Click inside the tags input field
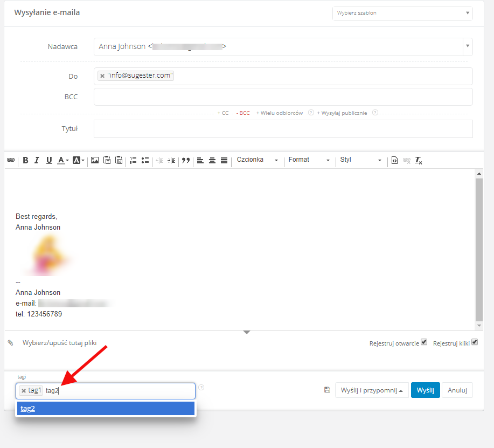The width and height of the screenshot is (494, 448). tap(106, 391)
